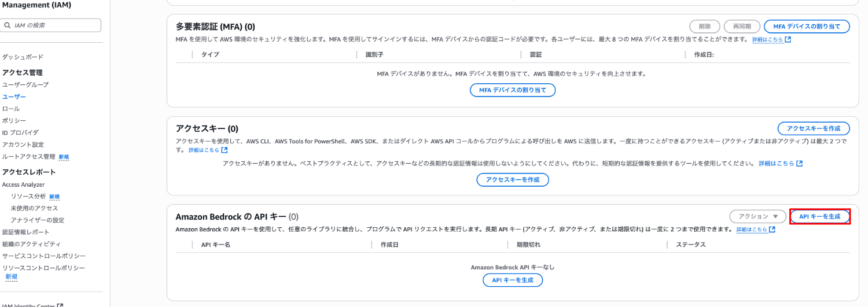This screenshot has height=307, width=868.
Task: Open 詳細はこちら under the access key description
Action: point(204,150)
